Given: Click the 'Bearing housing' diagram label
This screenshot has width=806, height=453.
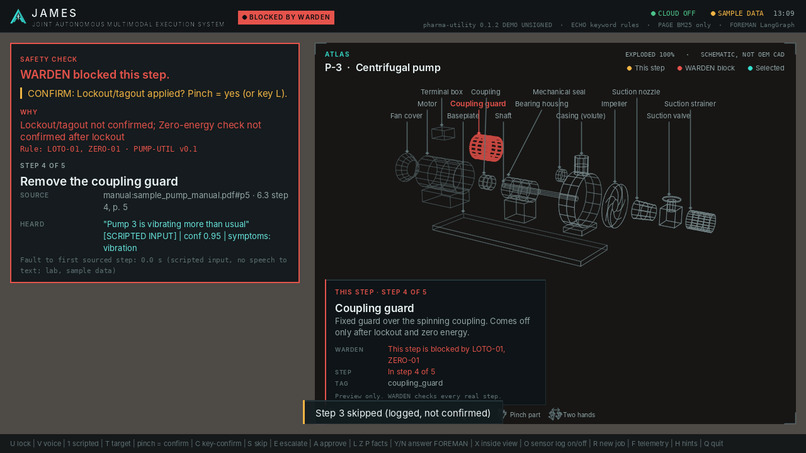Looking at the screenshot, I should pos(541,104).
